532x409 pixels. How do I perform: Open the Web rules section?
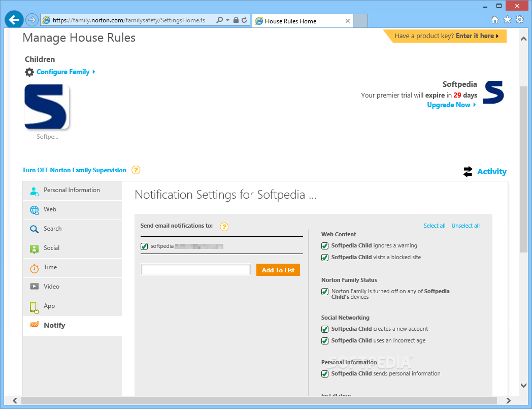pyautogui.click(x=72, y=210)
